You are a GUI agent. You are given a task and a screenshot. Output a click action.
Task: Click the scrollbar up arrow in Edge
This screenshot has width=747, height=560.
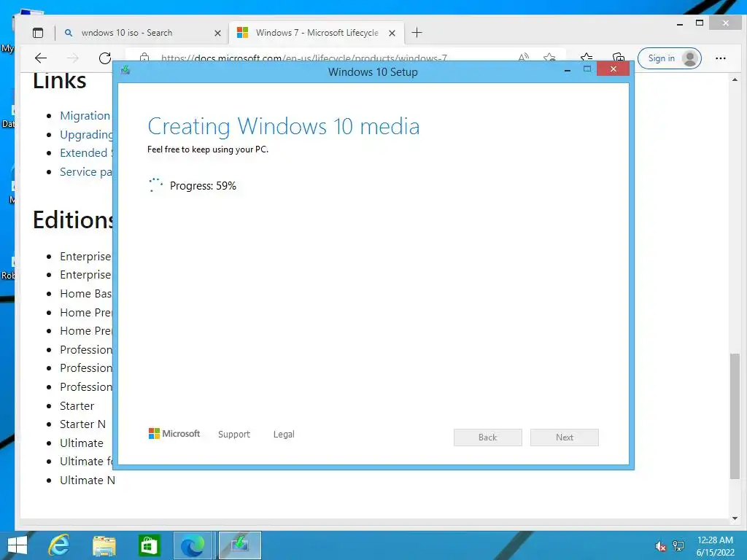735,79
